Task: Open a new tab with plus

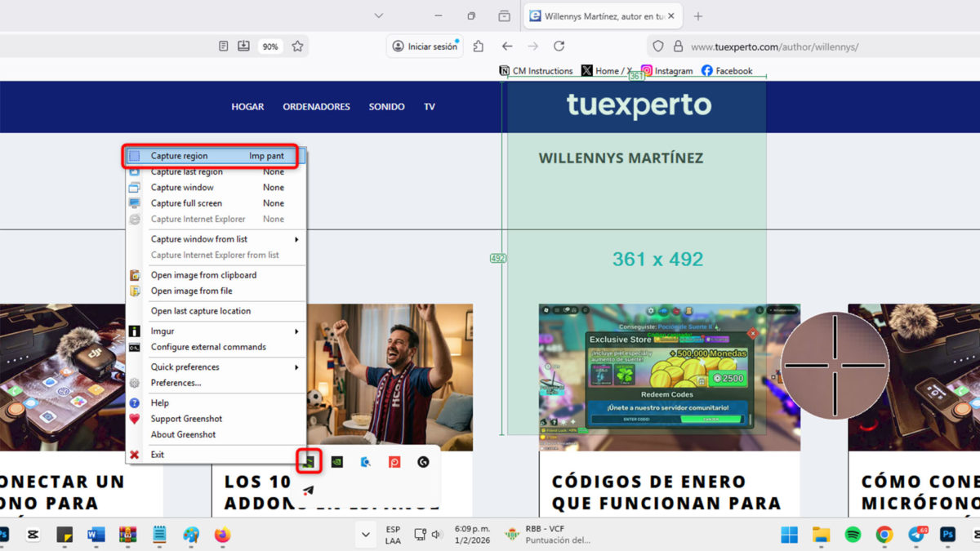Action: (x=697, y=16)
